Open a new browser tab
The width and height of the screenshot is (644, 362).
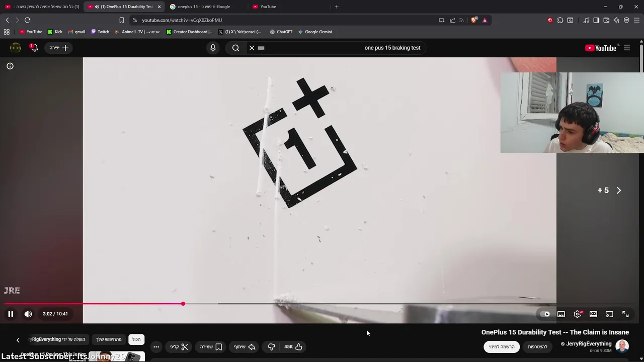(337, 7)
